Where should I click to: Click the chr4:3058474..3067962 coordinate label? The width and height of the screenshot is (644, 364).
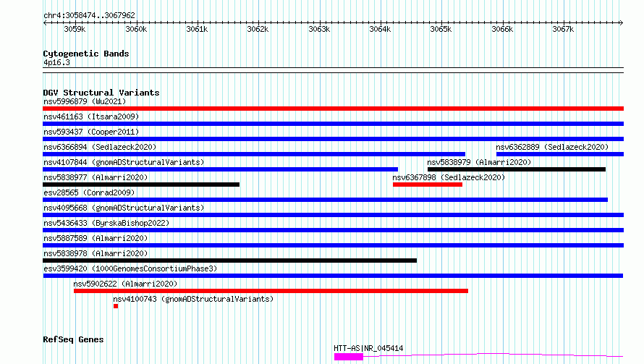(89, 15)
